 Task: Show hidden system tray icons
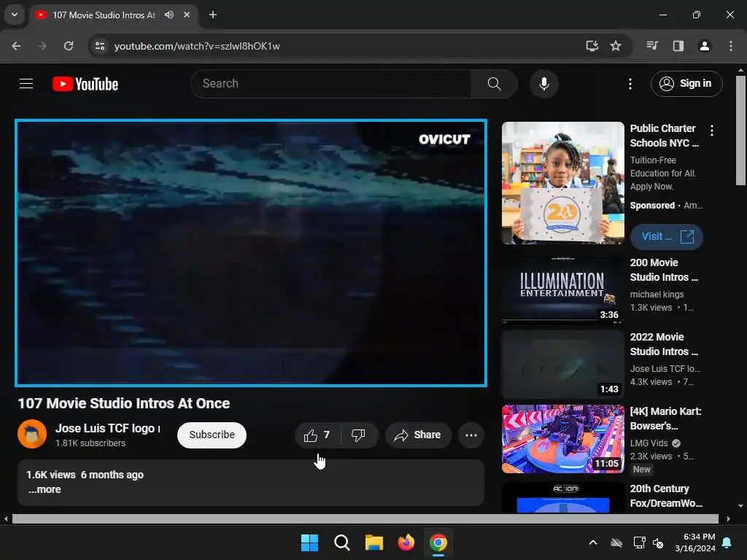click(592, 542)
